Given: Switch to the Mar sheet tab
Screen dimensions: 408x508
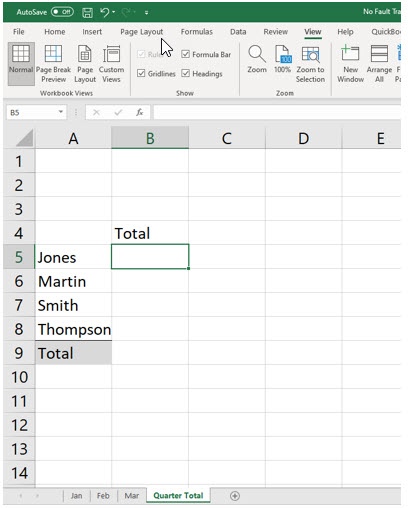Looking at the screenshot, I should click(x=132, y=496).
